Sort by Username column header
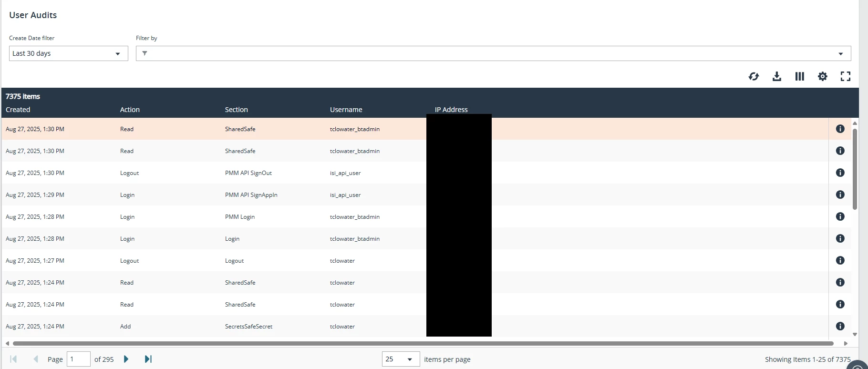 346,110
